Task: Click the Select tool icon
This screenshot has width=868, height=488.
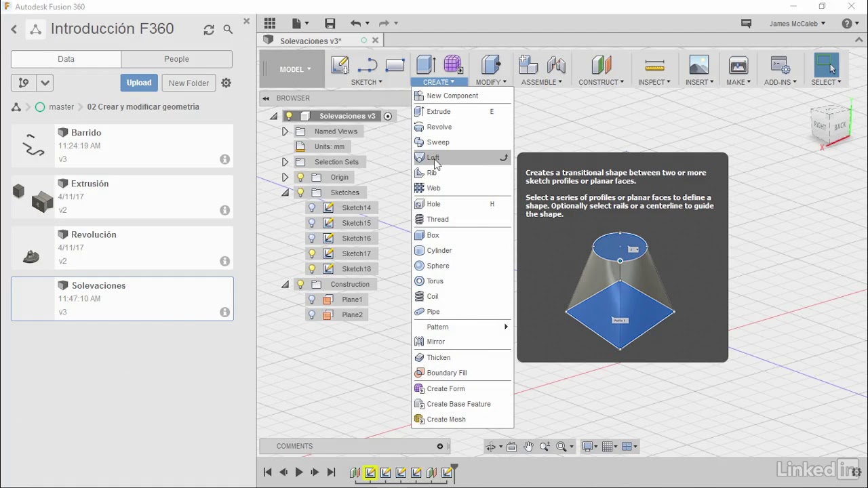Action: pyautogui.click(x=826, y=65)
